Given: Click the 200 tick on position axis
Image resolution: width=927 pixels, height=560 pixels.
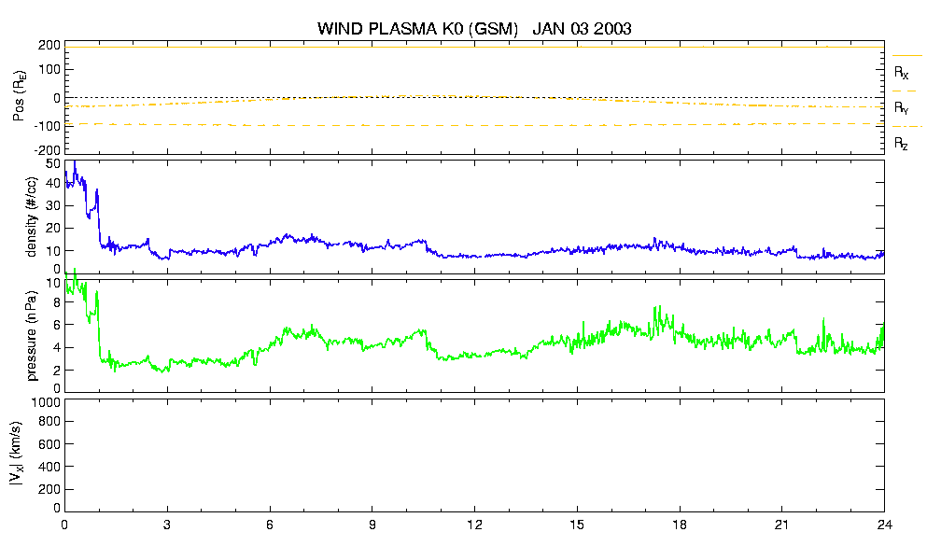Looking at the screenshot, I should pyautogui.click(x=49, y=46).
